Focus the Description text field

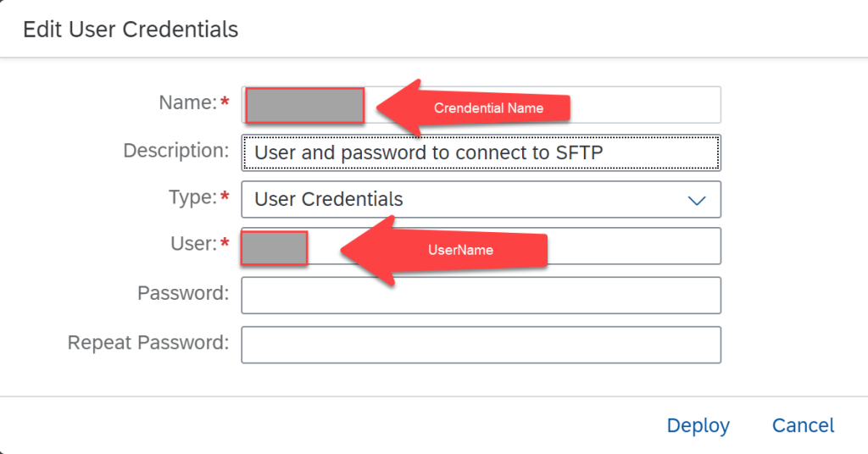pyautogui.click(x=481, y=153)
